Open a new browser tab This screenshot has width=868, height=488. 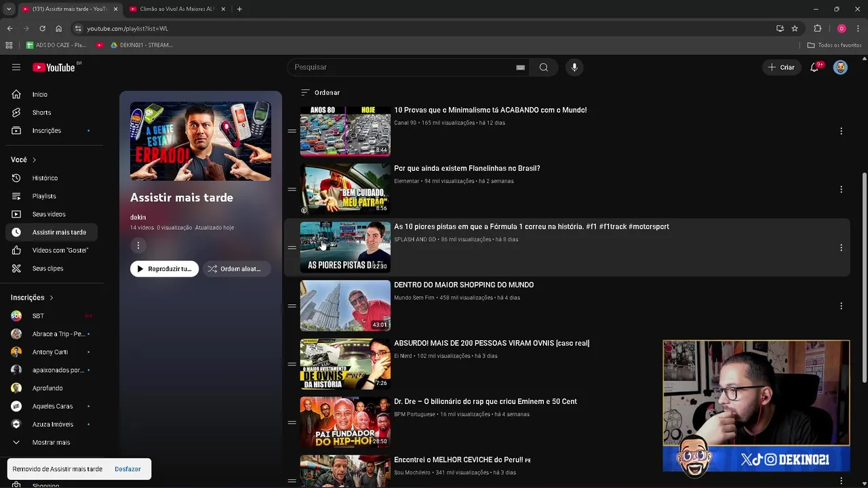pos(239,9)
